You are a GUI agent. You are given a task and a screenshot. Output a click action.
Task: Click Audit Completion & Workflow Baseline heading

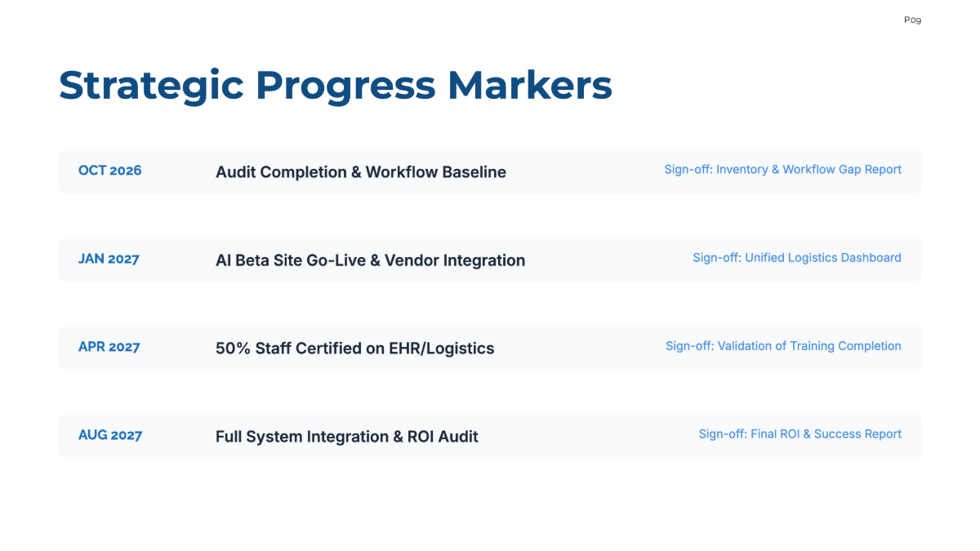[x=361, y=172]
